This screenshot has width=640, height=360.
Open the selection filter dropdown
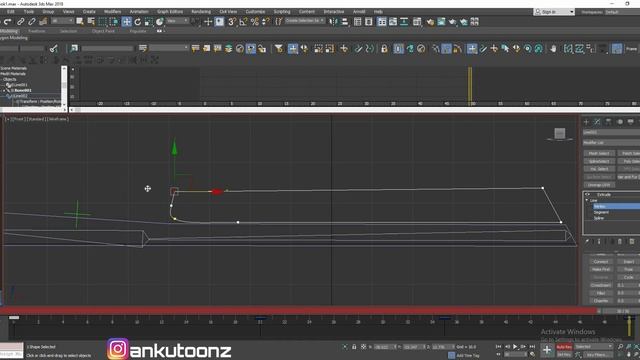point(62,21)
